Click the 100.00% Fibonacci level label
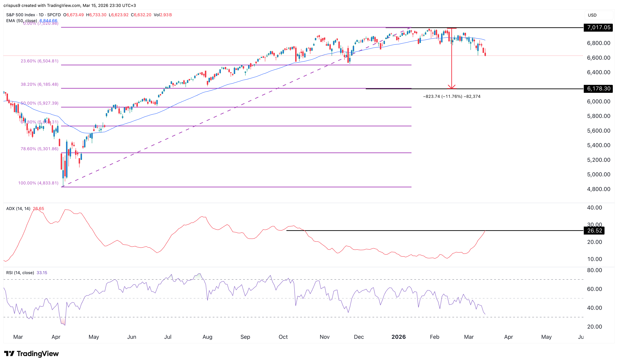This screenshot has height=364, width=618. point(38,183)
